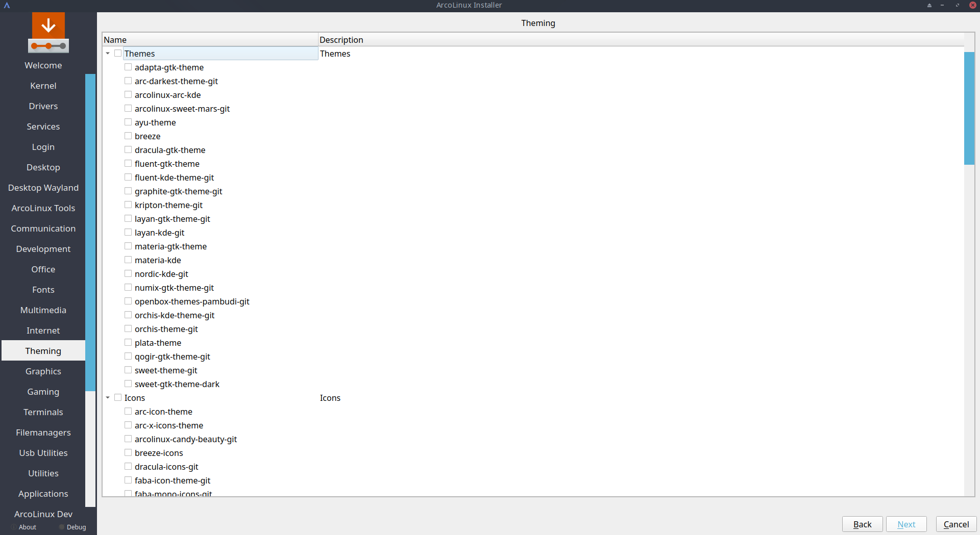This screenshot has height=535, width=980.
Task: Enable the arc-icon-theme checkbox
Action: pyautogui.click(x=128, y=411)
